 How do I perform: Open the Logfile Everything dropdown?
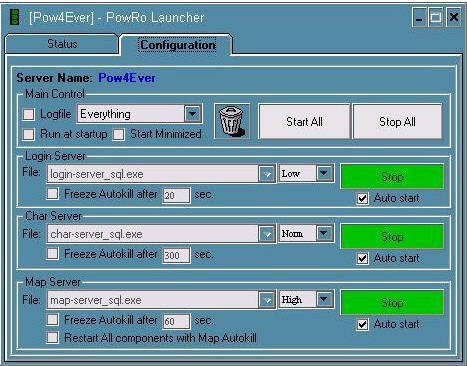click(193, 114)
